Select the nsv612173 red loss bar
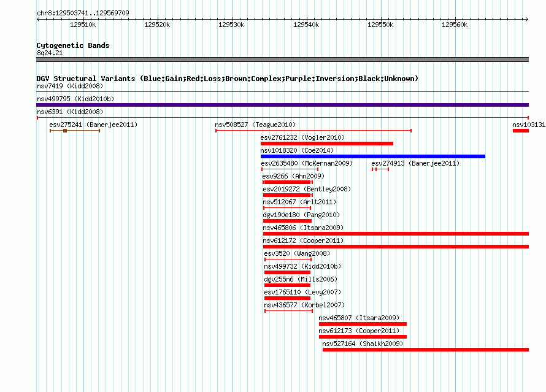Viewport: 546px width, 392px height. (x=363, y=337)
